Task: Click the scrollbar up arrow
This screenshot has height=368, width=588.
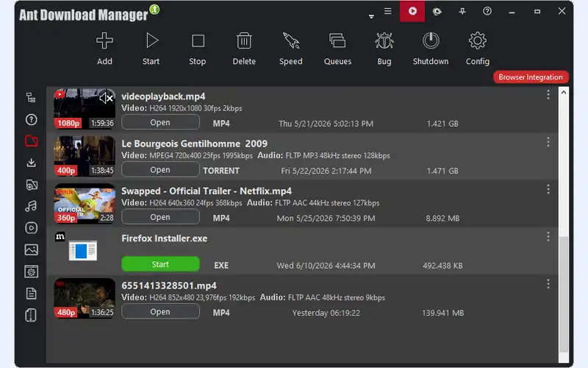Action: pos(563,92)
